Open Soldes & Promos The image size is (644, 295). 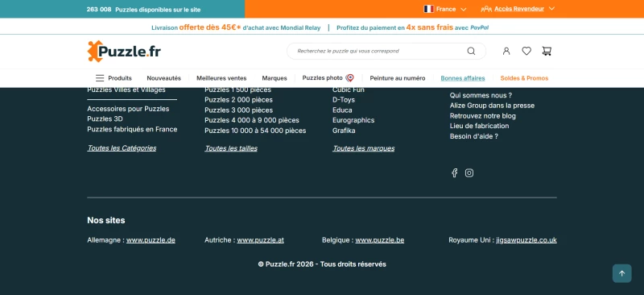pos(524,78)
